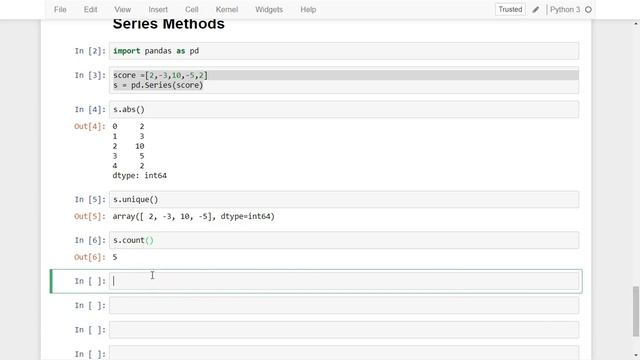Image resolution: width=640 pixels, height=360 pixels.
Task: Open the Edit menu
Action: click(x=90, y=9)
